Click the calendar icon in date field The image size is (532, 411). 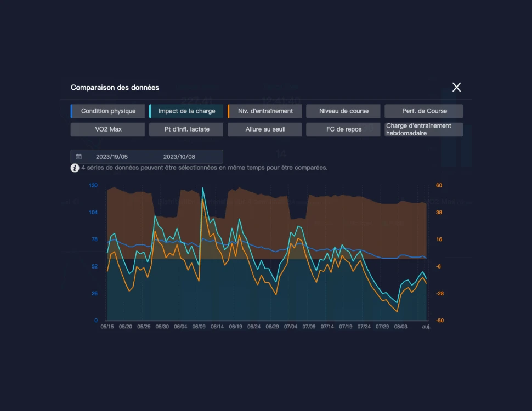78,157
